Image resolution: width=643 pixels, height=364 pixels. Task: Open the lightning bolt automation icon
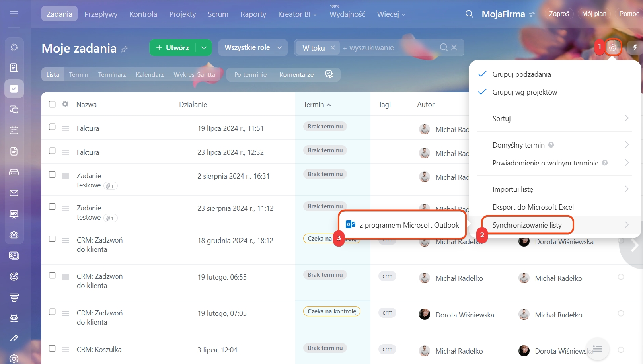click(635, 47)
